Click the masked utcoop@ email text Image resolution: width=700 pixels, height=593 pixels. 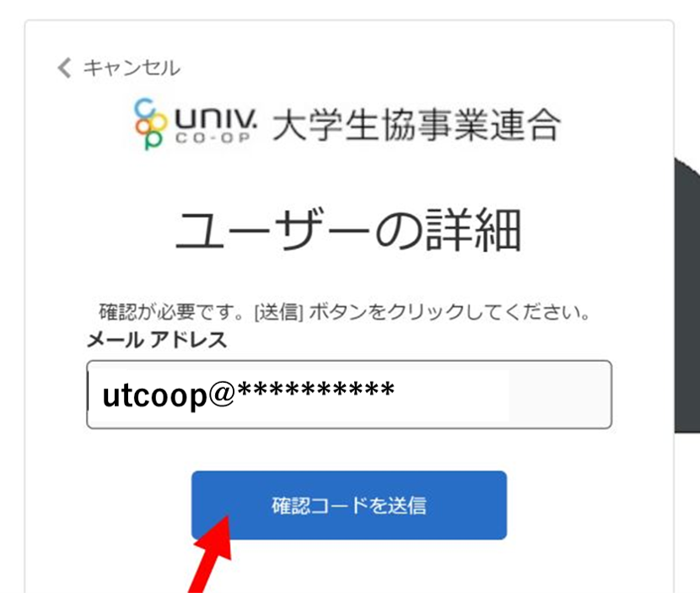point(248,395)
